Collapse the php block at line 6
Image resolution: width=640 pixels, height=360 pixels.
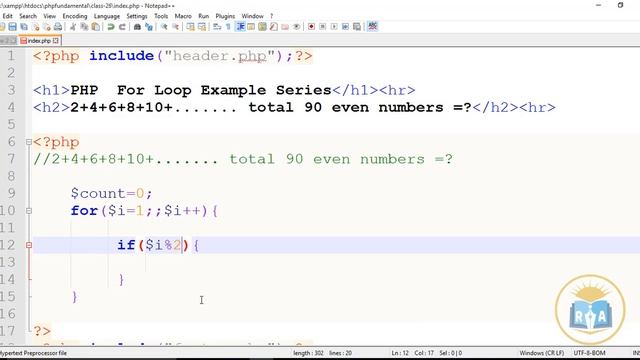tap(29, 142)
